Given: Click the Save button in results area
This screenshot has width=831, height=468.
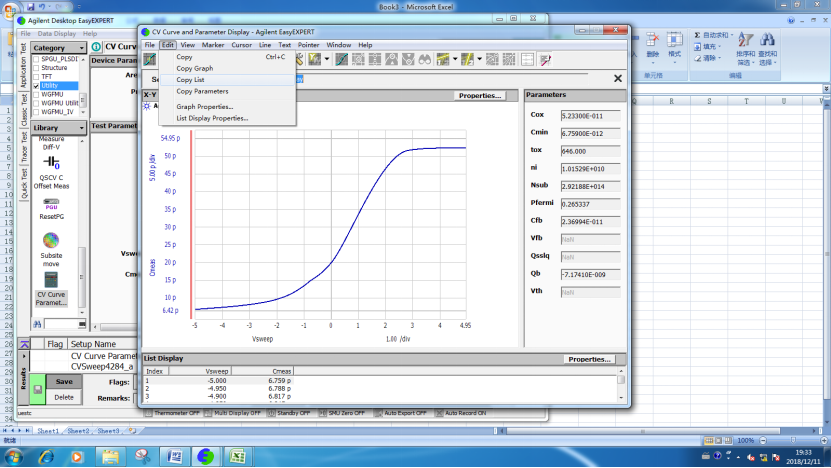Looking at the screenshot, I should [64, 382].
